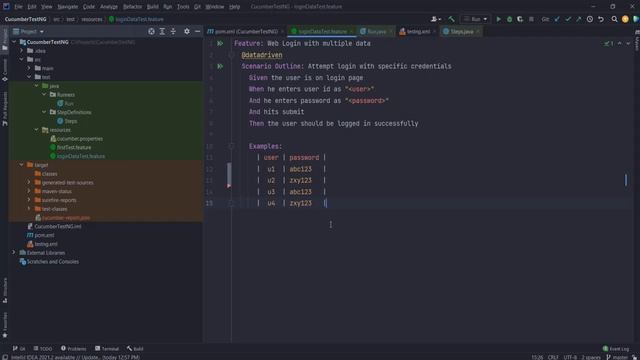Screen dimensions: 640x360
Task: Switch to the pom.xml editor tab
Action: coord(245,31)
